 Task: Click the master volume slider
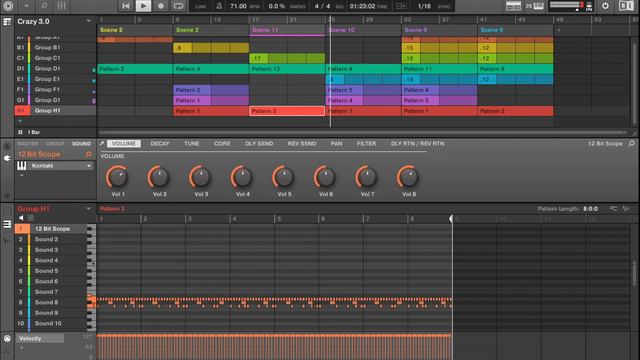pos(566,6)
